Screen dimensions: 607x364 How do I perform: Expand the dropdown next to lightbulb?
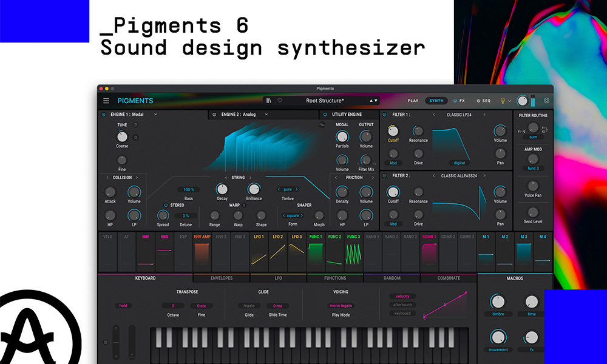coord(510,101)
